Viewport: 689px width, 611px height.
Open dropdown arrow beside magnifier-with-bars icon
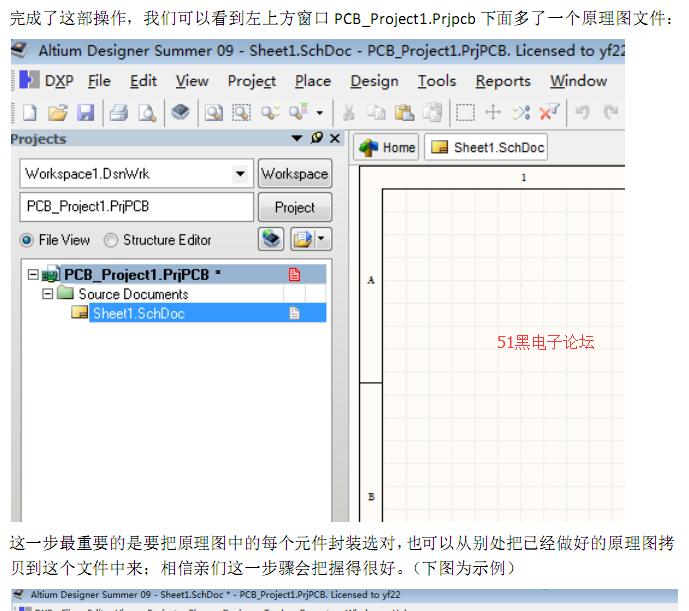(x=320, y=113)
